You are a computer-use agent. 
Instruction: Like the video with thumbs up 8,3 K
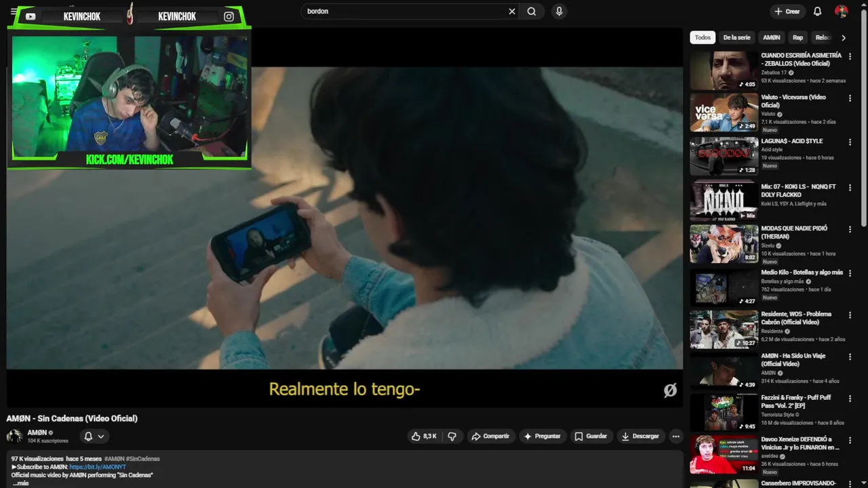click(425, 436)
